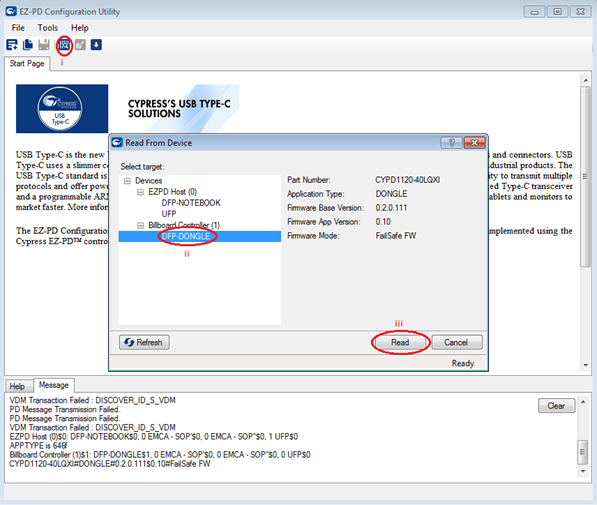Click the Read From Device toolbar icon
This screenshot has height=505, width=597.
coord(64,45)
